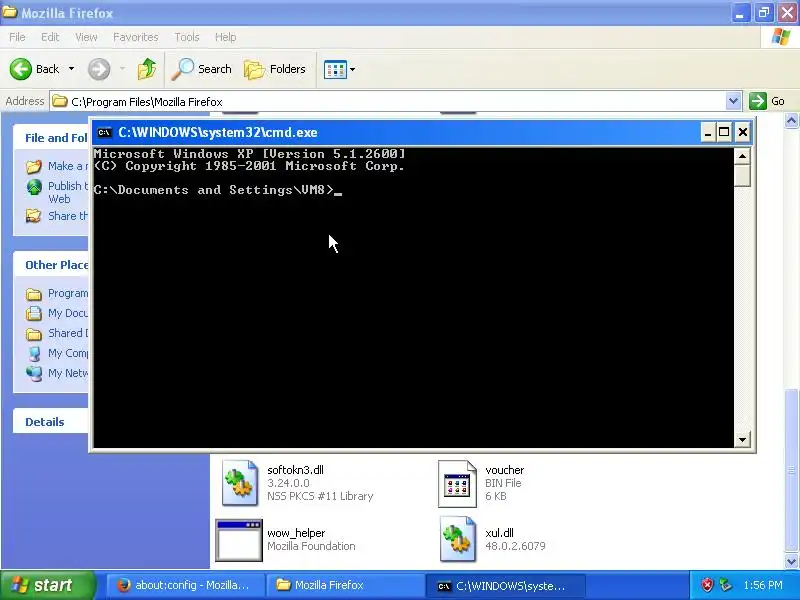
Task: Go up one folder level
Action: (x=147, y=69)
